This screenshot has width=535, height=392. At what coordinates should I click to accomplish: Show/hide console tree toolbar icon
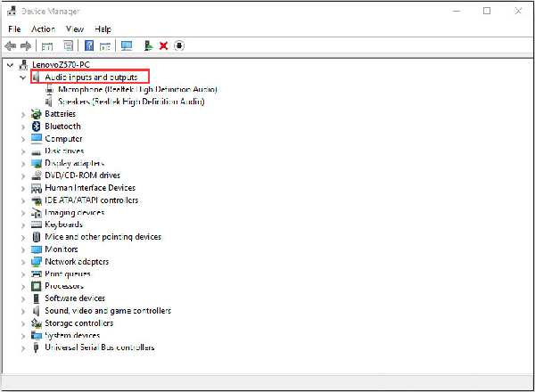click(47, 45)
